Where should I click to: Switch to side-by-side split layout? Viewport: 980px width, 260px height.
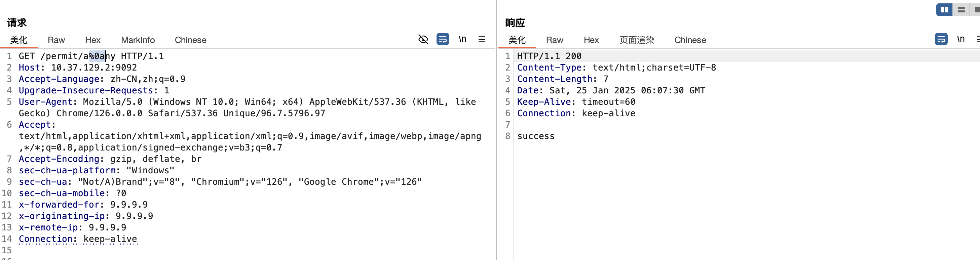click(944, 10)
